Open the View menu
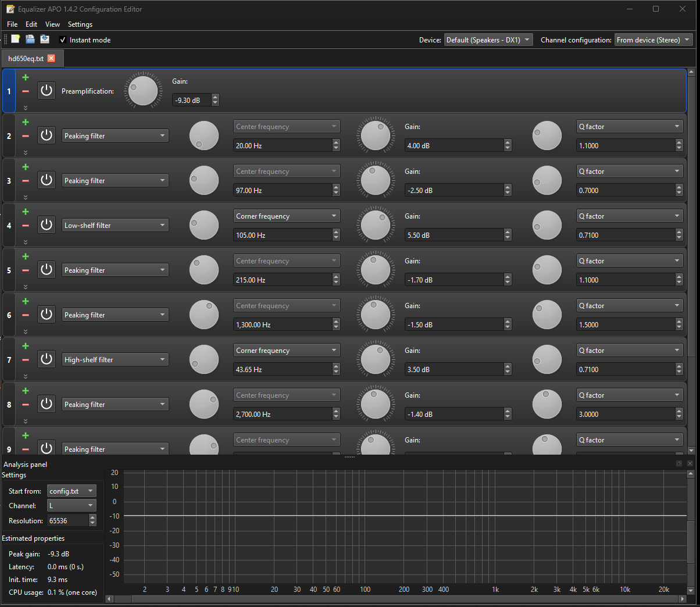 pos(52,24)
